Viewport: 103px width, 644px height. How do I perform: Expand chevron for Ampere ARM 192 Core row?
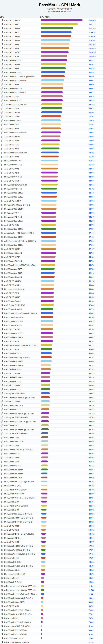2,233
